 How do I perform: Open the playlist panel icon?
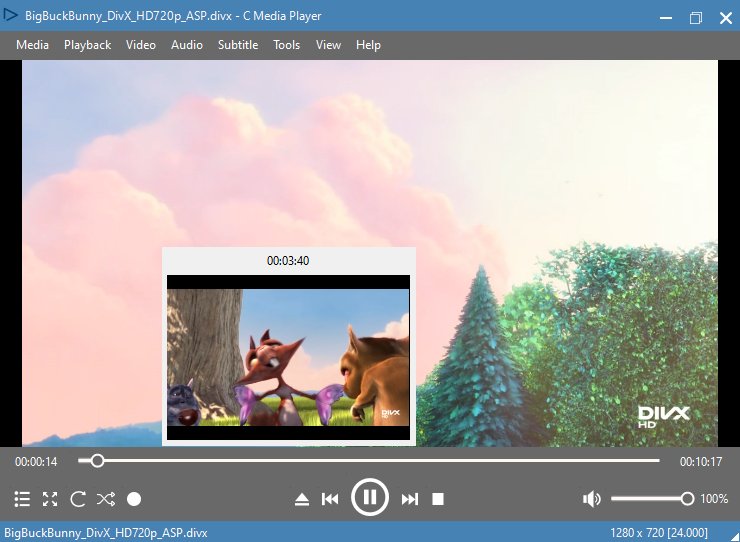point(22,498)
